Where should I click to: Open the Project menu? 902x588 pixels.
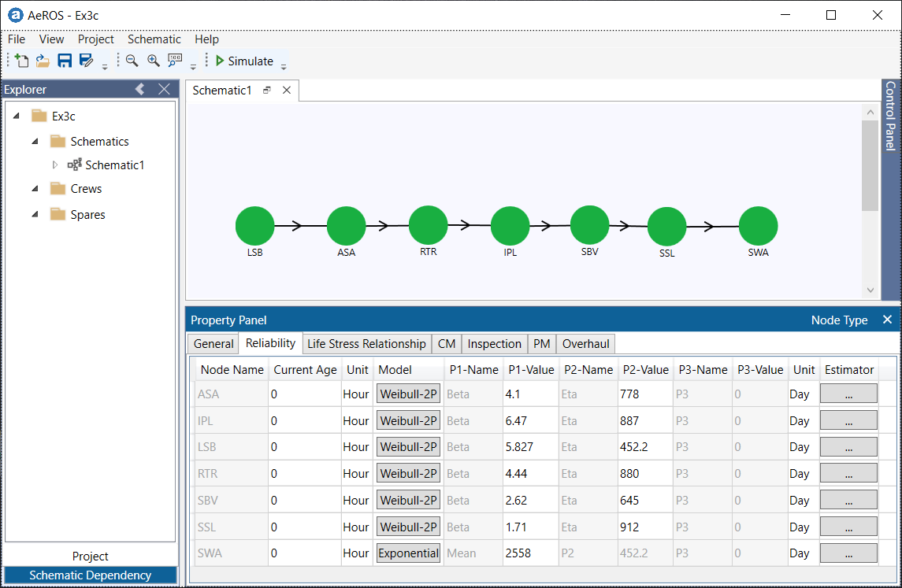click(95, 39)
